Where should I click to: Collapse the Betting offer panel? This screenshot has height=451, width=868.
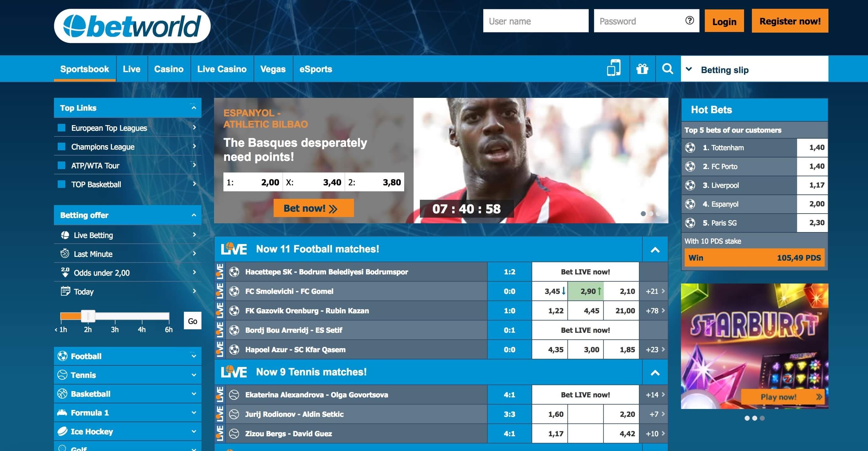(x=194, y=215)
